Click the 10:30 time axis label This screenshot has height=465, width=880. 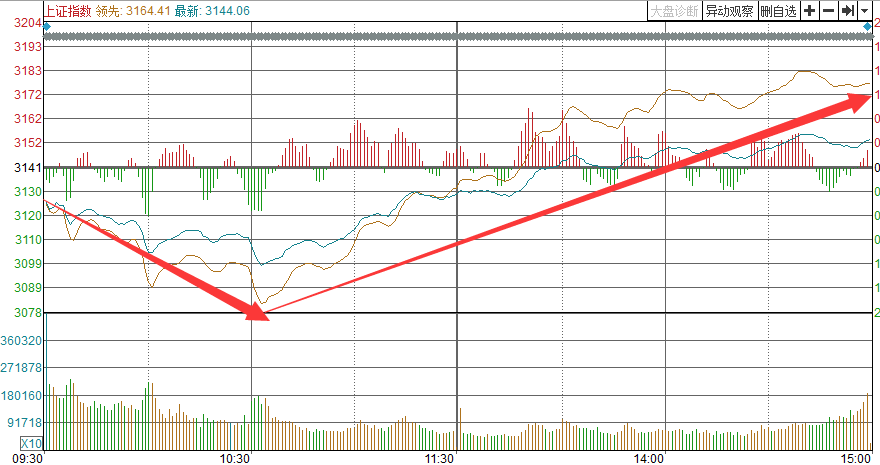coord(235,458)
